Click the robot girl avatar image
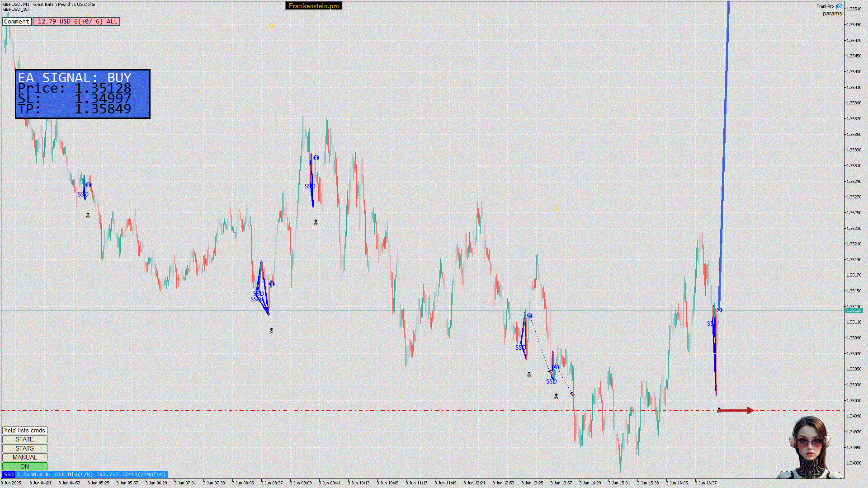The image size is (868, 488). (810, 448)
